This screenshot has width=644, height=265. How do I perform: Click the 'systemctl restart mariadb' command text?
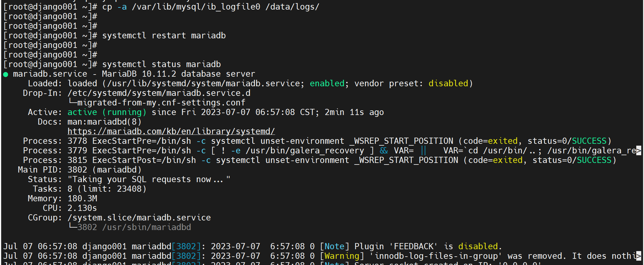164,36
